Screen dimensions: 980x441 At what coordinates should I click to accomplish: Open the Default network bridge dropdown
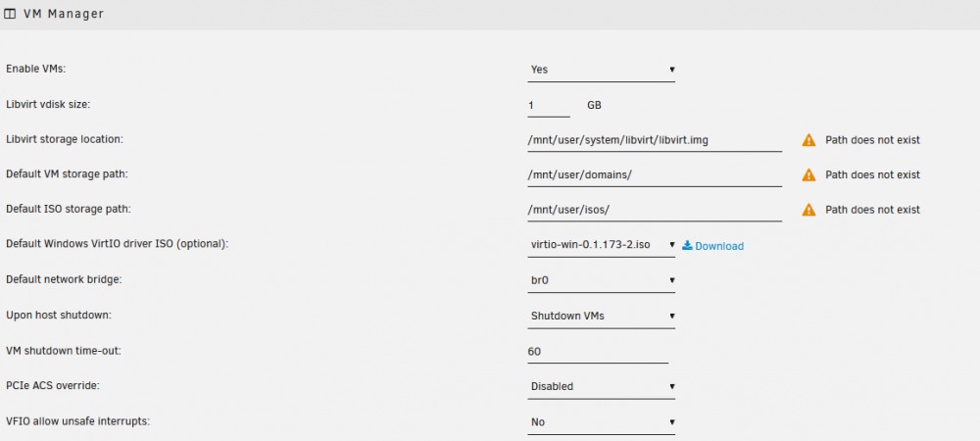pos(602,280)
